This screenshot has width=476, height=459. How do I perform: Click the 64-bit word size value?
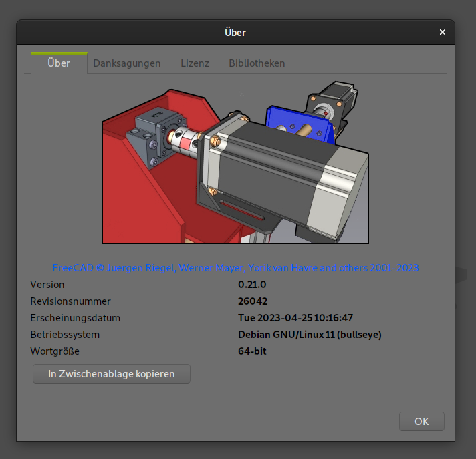point(252,351)
